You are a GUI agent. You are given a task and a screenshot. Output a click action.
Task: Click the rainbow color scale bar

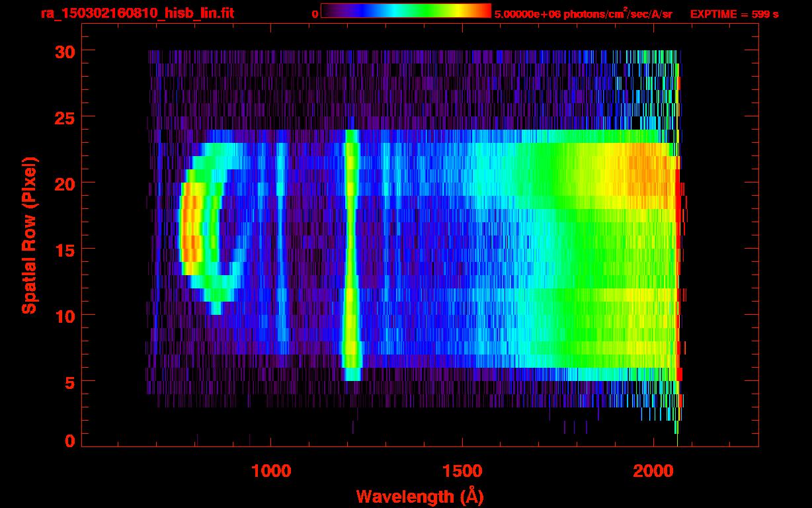pos(406,11)
